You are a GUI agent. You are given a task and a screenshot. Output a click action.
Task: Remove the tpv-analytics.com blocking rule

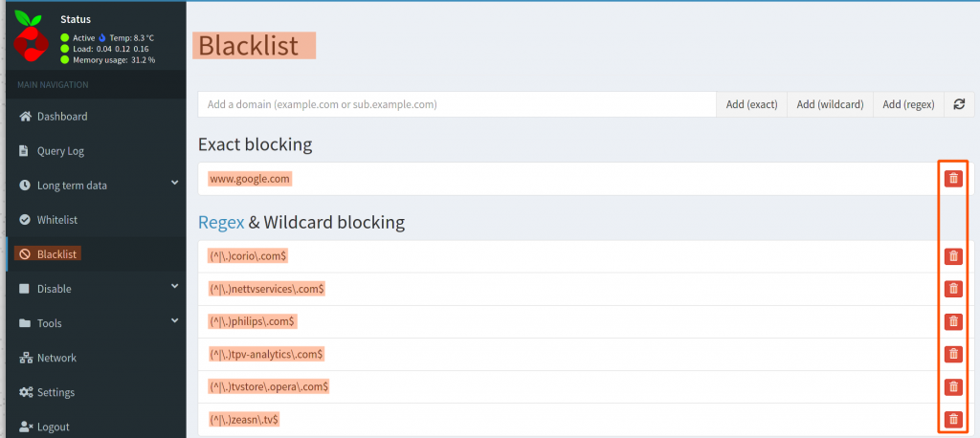pyautogui.click(x=953, y=354)
